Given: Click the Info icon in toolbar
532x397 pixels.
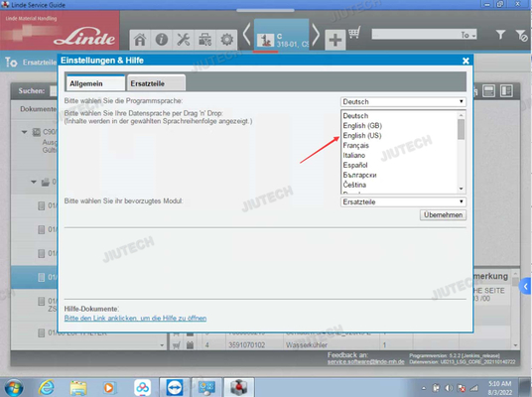Looking at the screenshot, I should pos(162,40).
